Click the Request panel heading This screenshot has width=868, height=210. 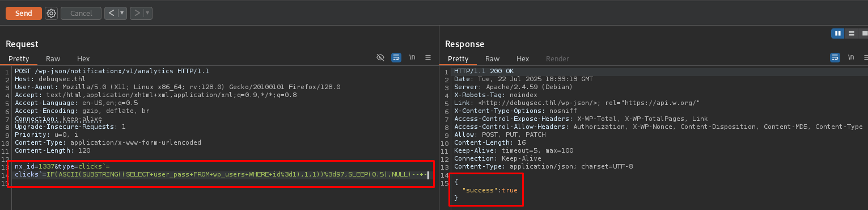(x=22, y=44)
